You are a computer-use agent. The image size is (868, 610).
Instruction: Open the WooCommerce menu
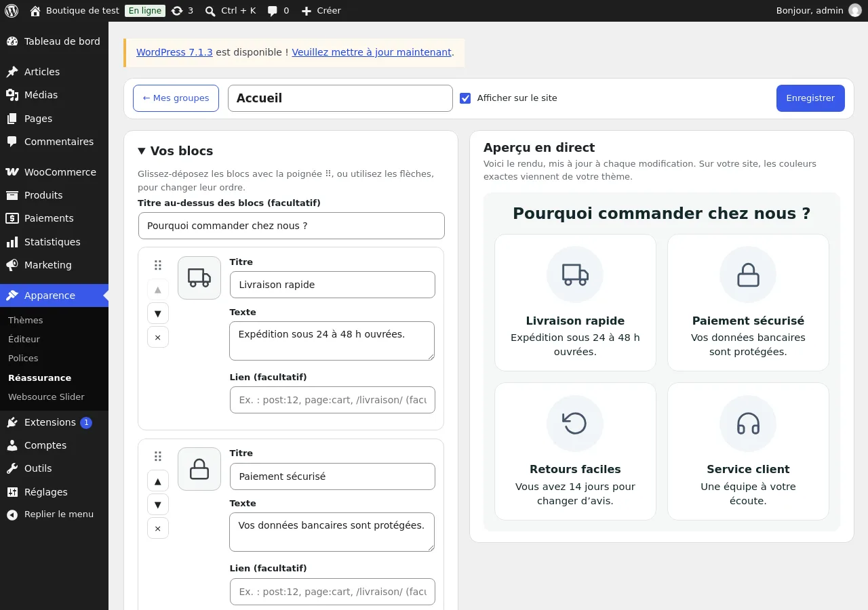[54, 172]
